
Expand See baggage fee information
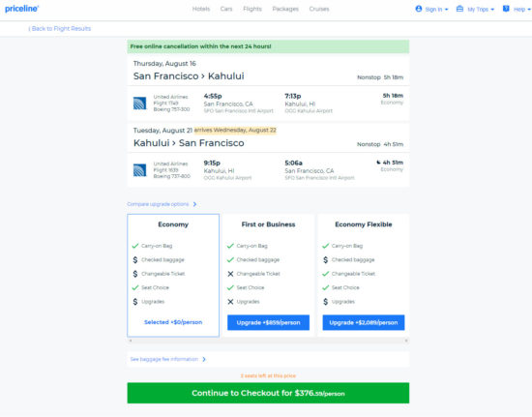pos(168,359)
